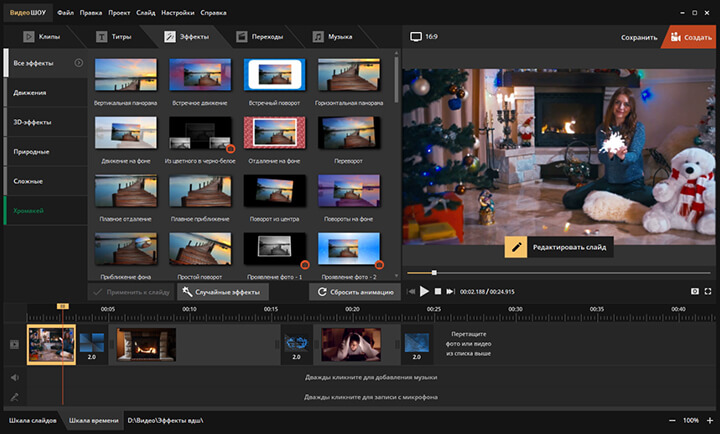Click the music track speaker icon
This screenshot has width=720, height=434.
point(14,377)
